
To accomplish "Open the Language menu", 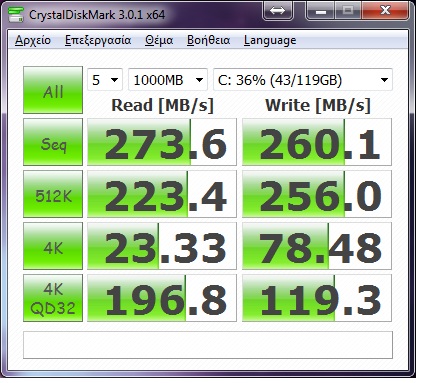I will tap(270, 40).
